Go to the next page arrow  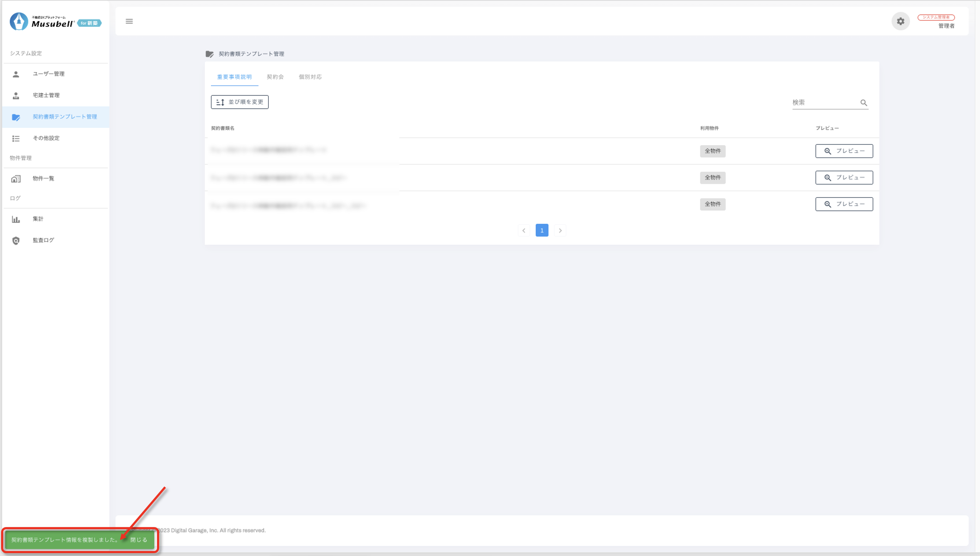coord(560,230)
